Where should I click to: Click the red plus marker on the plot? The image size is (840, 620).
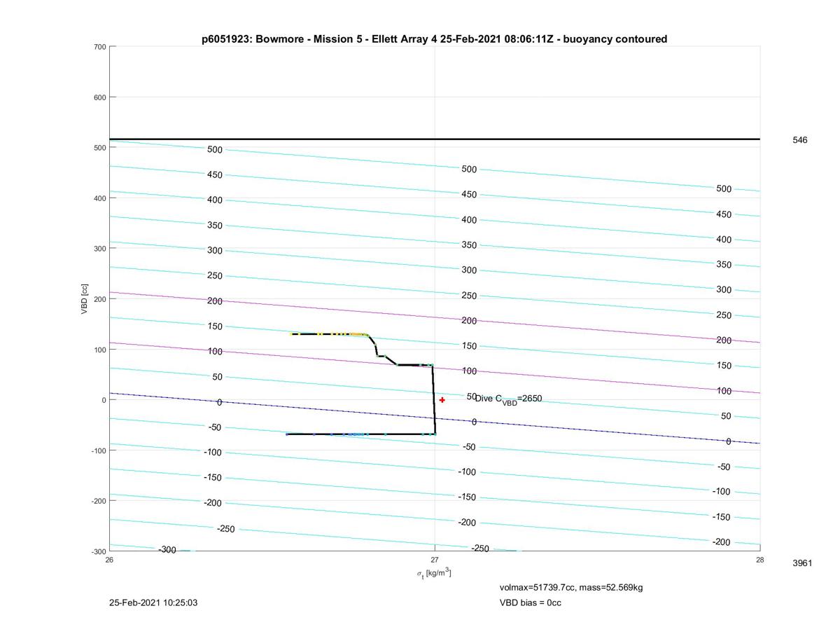point(442,400)
